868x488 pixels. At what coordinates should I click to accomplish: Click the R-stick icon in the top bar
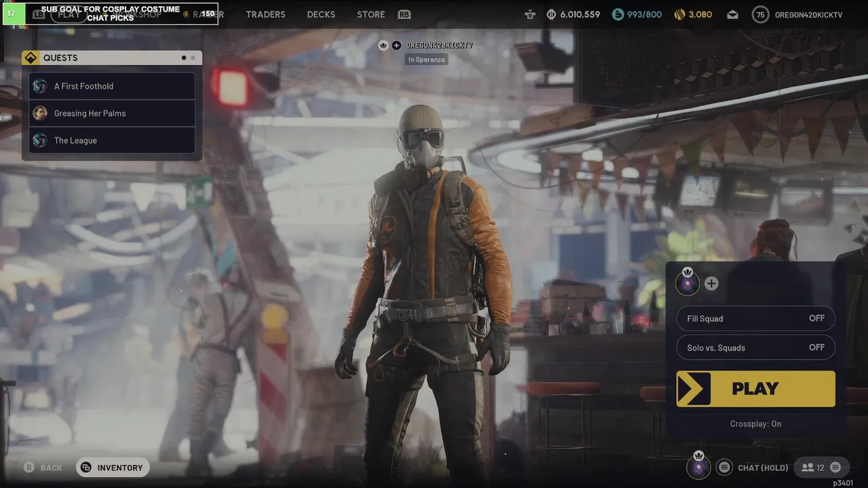tap(530, 14)
